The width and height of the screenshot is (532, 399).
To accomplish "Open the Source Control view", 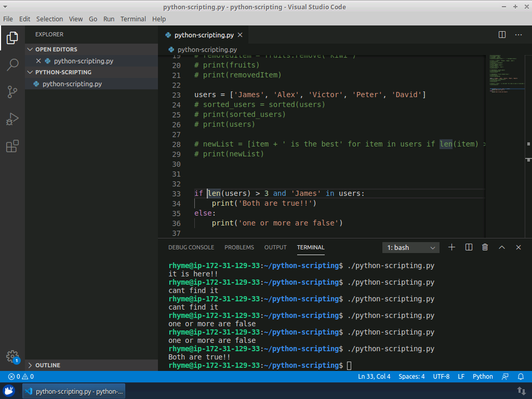I will pos(12,92).
